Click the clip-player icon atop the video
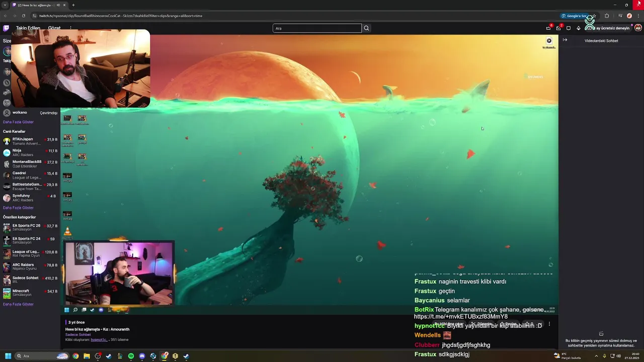 coord(549,41)
